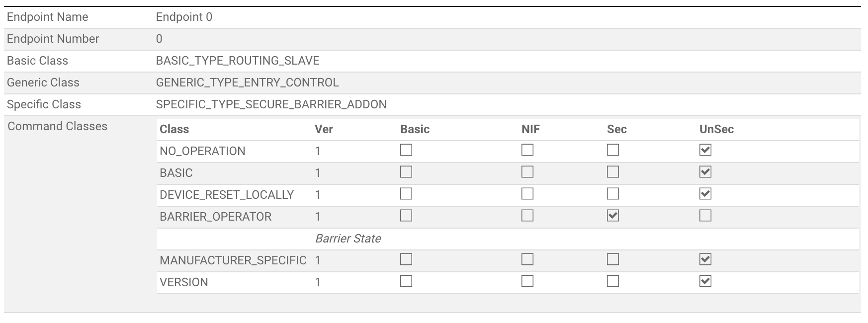Viewport: 868px width, 323px height.
Task: Select the BARRIER_OPERATOR class name
Action: point(215,217)
